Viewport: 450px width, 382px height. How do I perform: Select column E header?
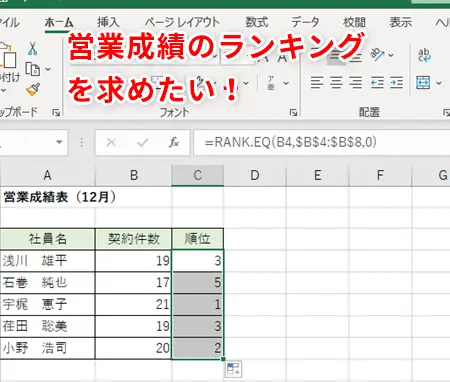click(x=317, y=175)
